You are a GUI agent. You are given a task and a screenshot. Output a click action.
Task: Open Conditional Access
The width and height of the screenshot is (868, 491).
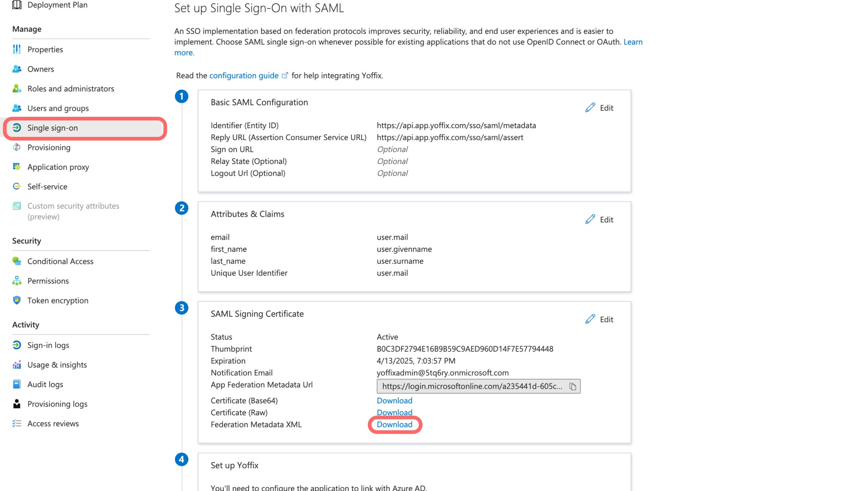(x=60, y=261)
